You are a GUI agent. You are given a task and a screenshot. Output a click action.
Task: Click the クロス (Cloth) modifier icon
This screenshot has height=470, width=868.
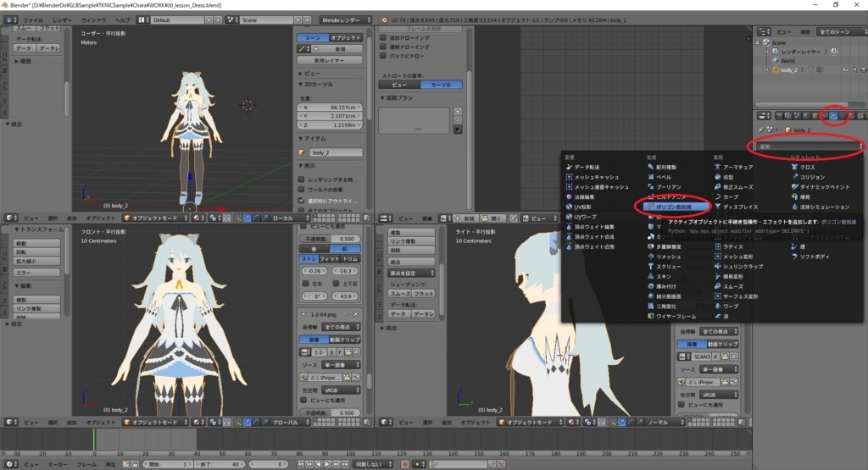794,167
